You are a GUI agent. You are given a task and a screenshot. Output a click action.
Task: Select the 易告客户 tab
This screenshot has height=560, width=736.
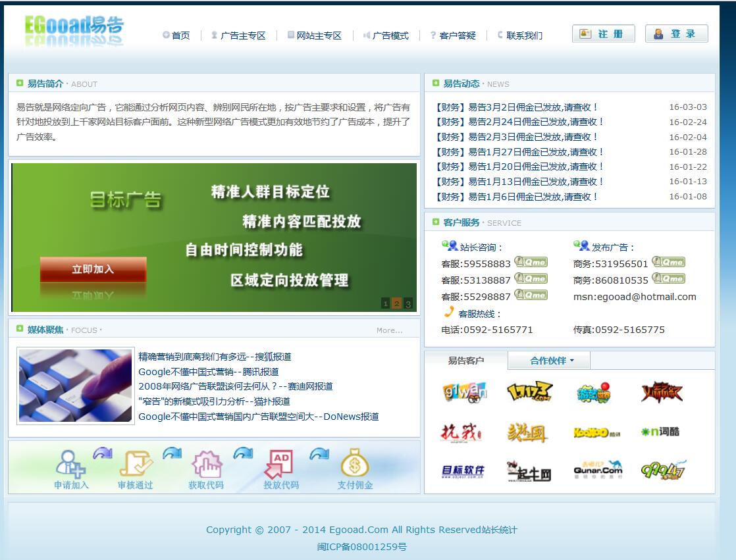click(466, 361)
